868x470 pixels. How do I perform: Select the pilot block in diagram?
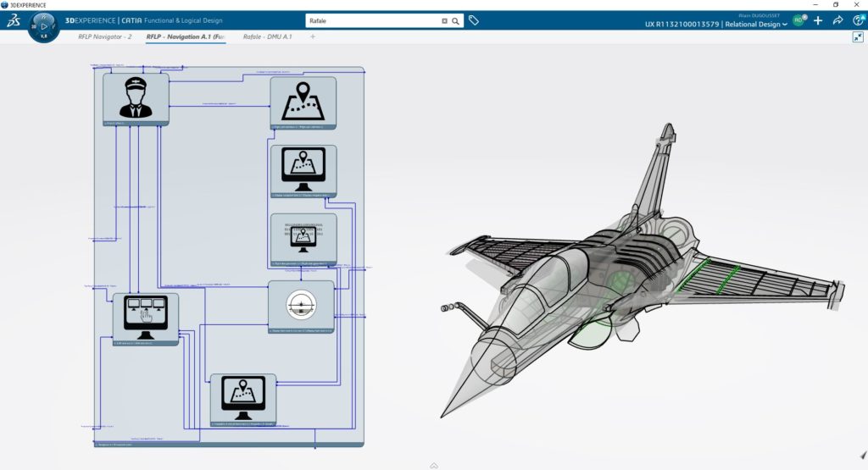[x=136, y=100]
